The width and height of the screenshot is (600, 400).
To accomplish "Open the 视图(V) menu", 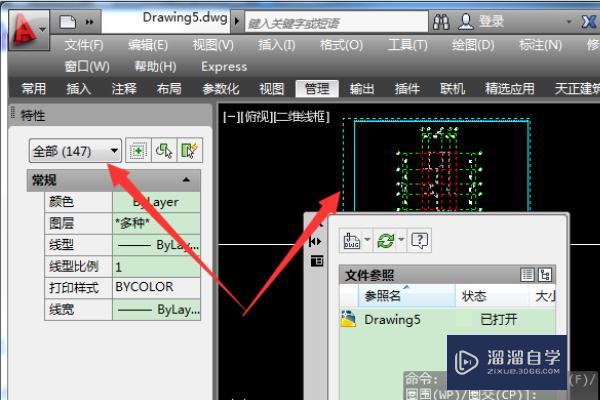I will [x=213, y=46].
